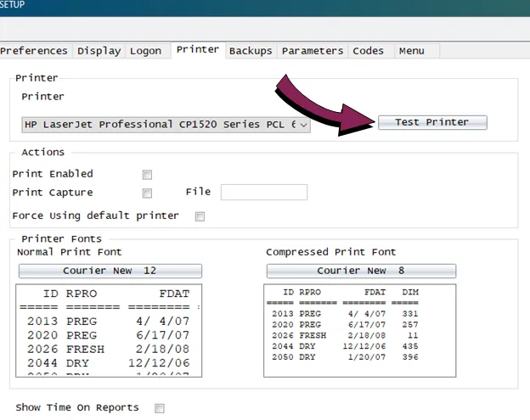Toggle the Print Capture checkbox
The height and width of the screenshot is (420, 530).
point(147,193)
